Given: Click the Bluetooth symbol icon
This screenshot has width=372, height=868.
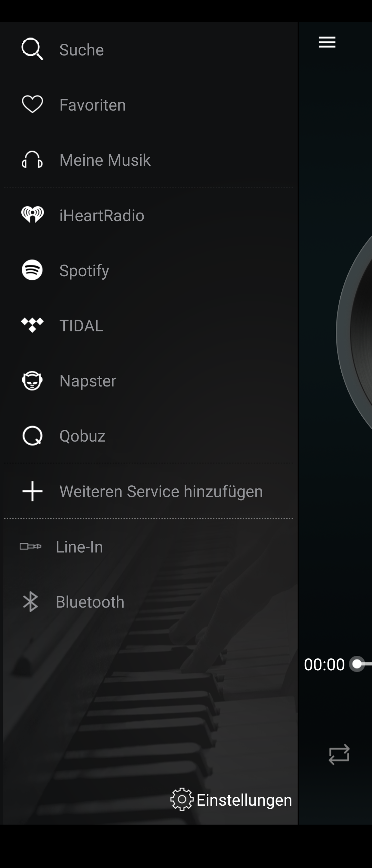Looking at the screenshot, I should 30,602.
